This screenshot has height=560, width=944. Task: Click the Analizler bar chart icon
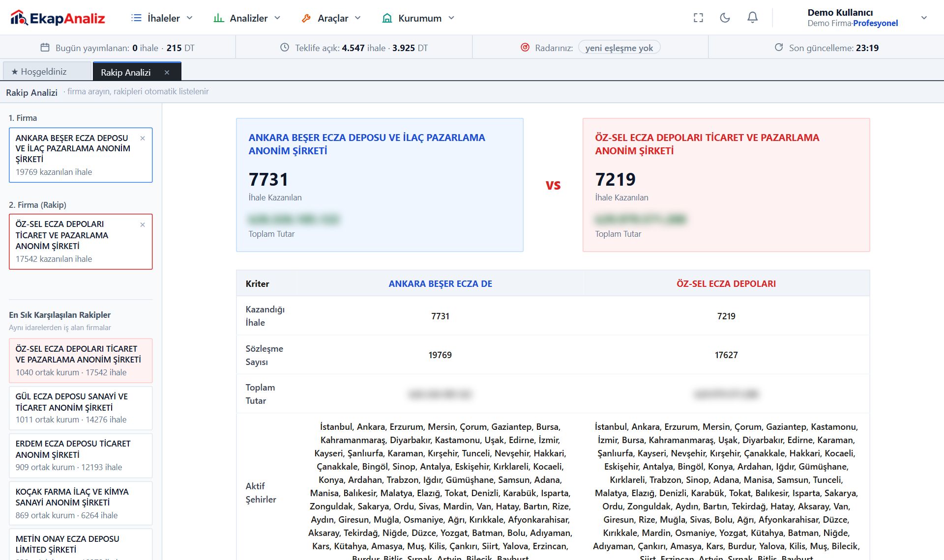pos(219,18)
